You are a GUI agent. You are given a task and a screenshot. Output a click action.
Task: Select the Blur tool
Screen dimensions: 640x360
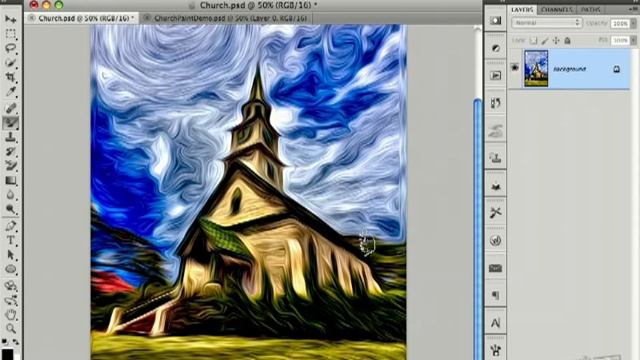point(11,195)
